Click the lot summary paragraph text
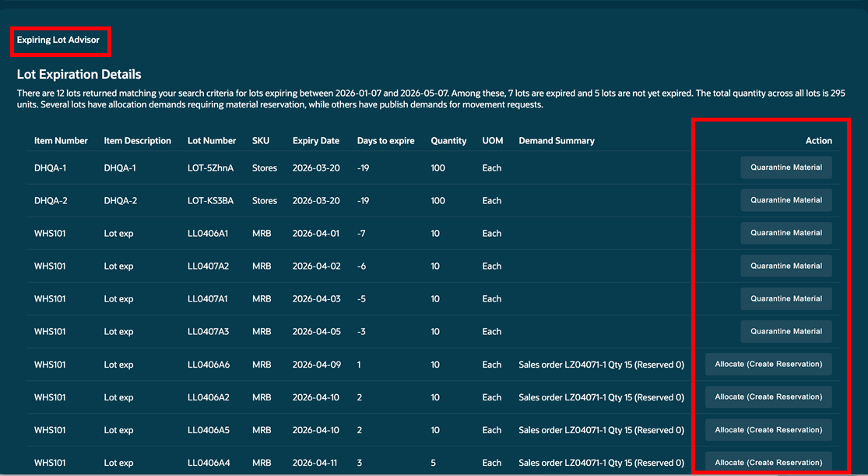This screenshot has height=476, width=868. tap(431, 99)
